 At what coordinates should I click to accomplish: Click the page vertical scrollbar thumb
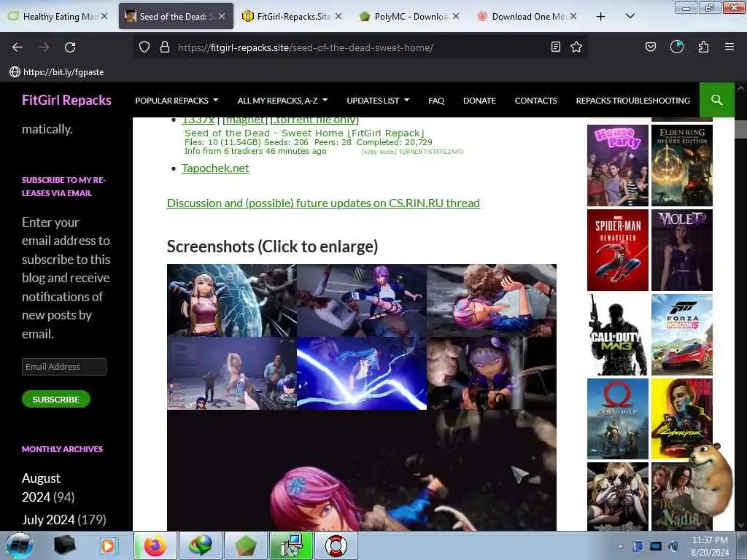pyautogui.click(x=740, y=128)
